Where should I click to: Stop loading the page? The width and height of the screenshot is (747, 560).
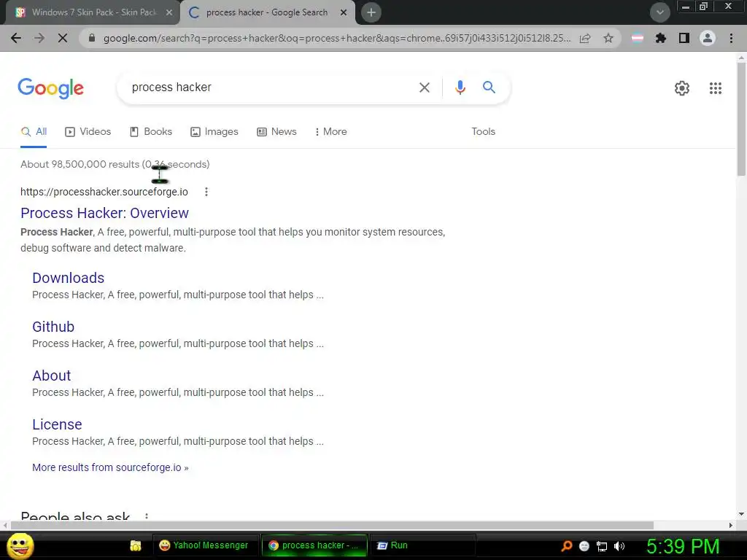pos(63,38)
